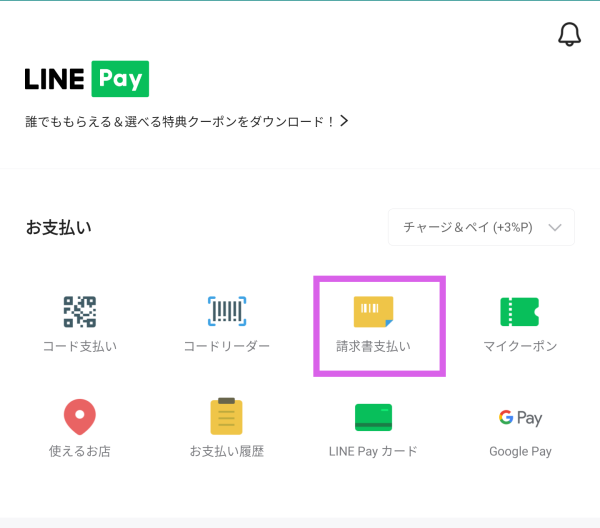Click the 使えるお店 label
The height and width of the screenshot is (528, 600).
(80, 451)
